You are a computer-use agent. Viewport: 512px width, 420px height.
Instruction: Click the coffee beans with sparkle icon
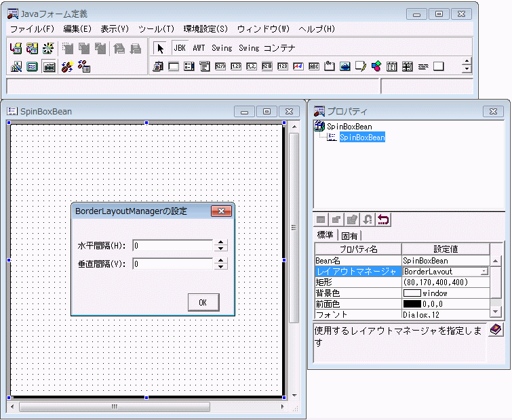67,67
